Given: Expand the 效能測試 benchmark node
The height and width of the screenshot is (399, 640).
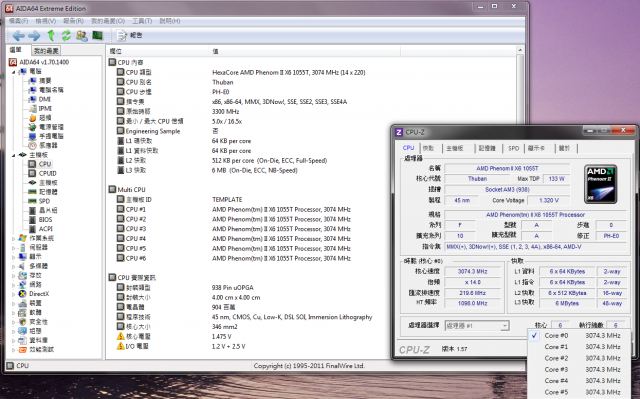Looking at the screenshot, I should pos(13,350).
